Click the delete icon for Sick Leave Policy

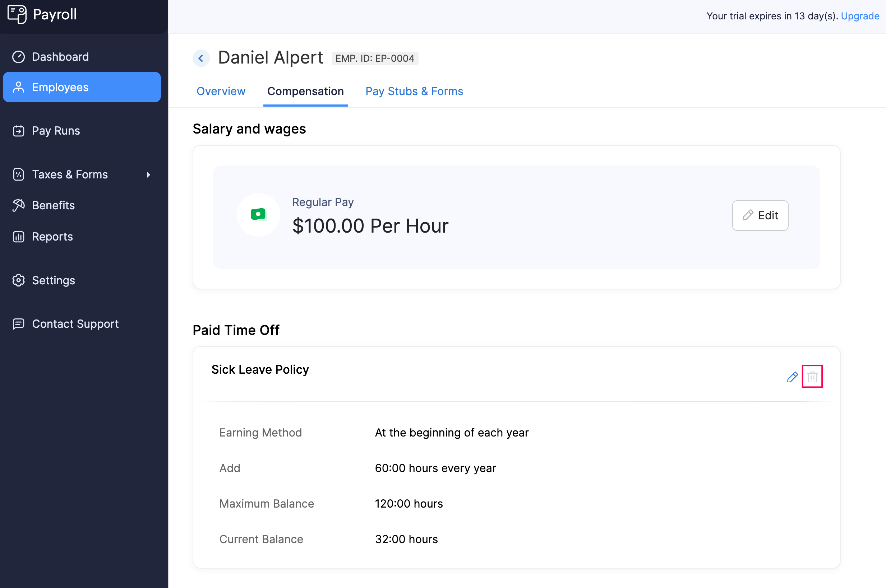click(x=812, y=377)
